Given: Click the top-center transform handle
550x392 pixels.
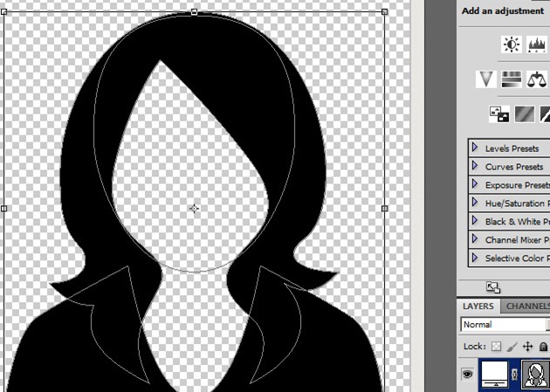Looking at the screenshot, I should click(194, 12).
